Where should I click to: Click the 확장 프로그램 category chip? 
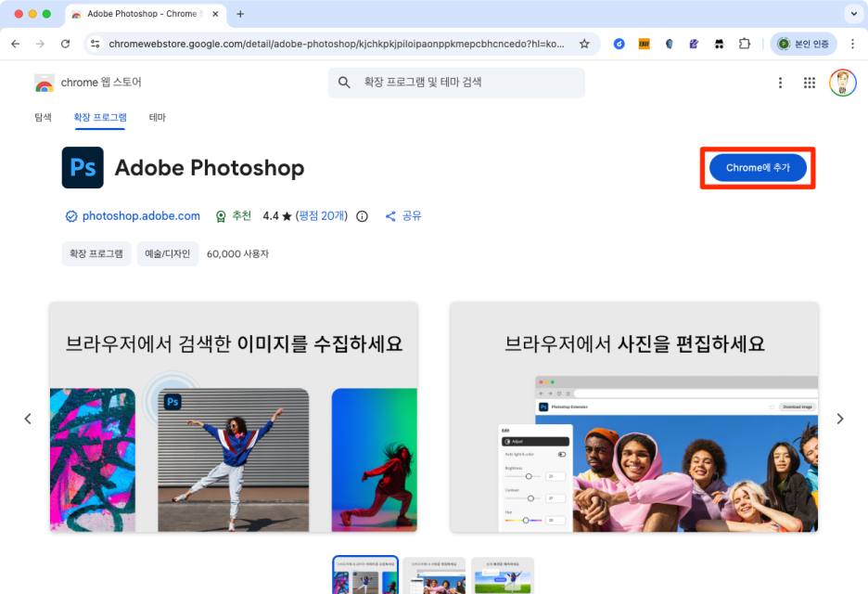pyautogui.click(x=96, y=253)
